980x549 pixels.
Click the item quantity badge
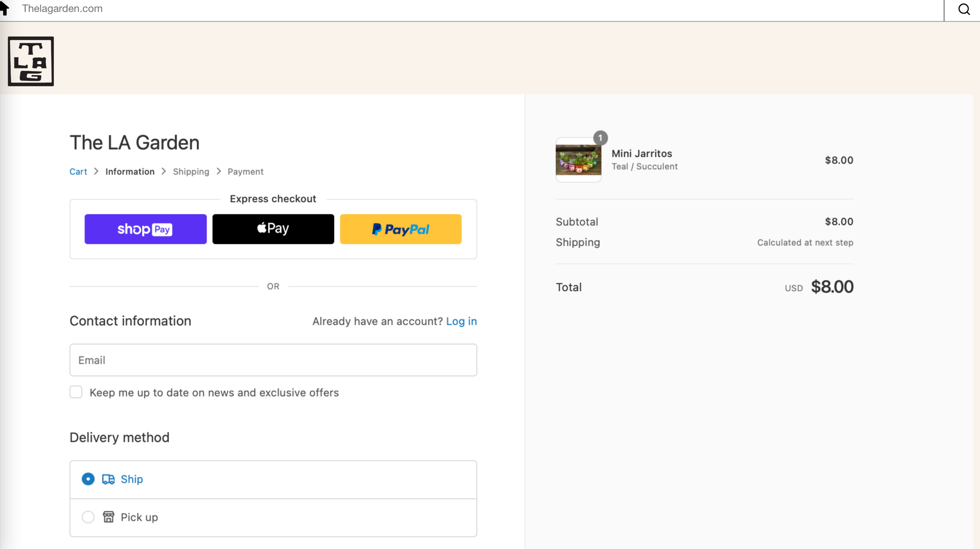600,138
